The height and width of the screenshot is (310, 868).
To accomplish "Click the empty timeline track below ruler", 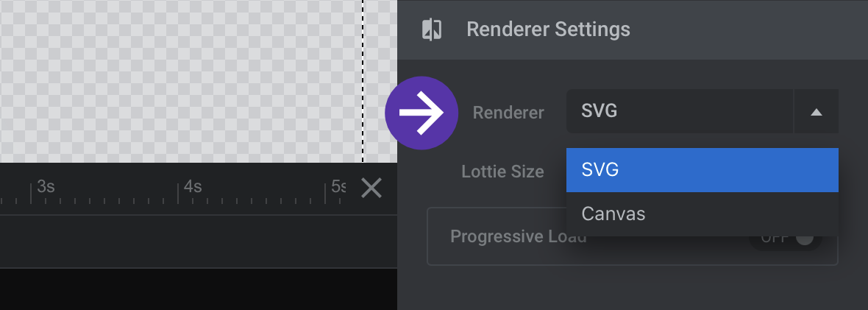I will [x=198, y=242].
